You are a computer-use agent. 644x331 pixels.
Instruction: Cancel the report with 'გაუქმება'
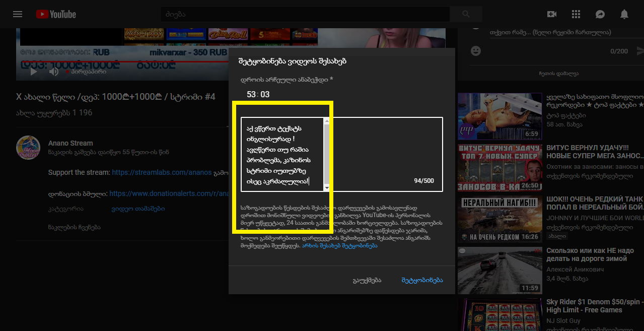pos(367,280)
